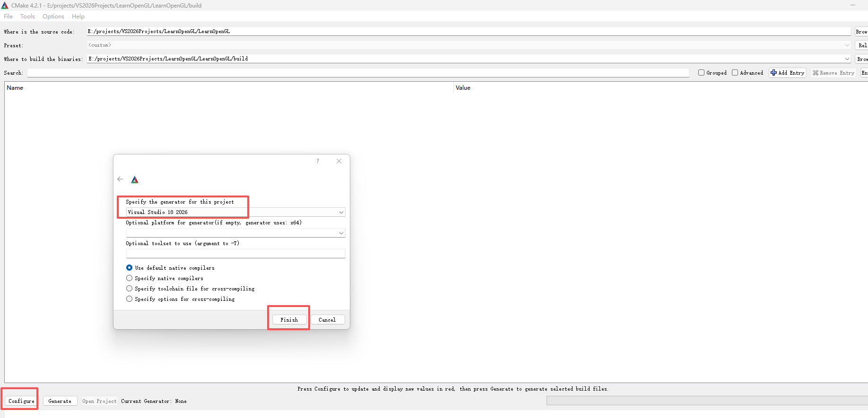The height and width of the screenshot is (418, 868).
Task: Click the Remove Entry button
Action: click(833, 73)
